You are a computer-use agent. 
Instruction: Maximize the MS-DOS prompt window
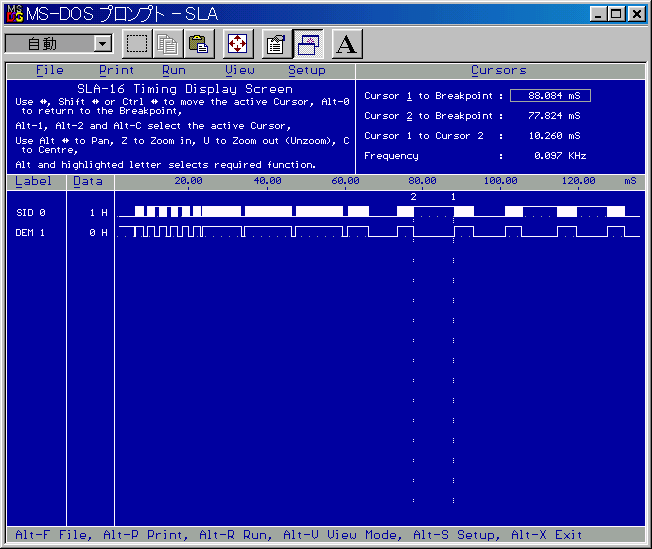[x=615, y=14]
